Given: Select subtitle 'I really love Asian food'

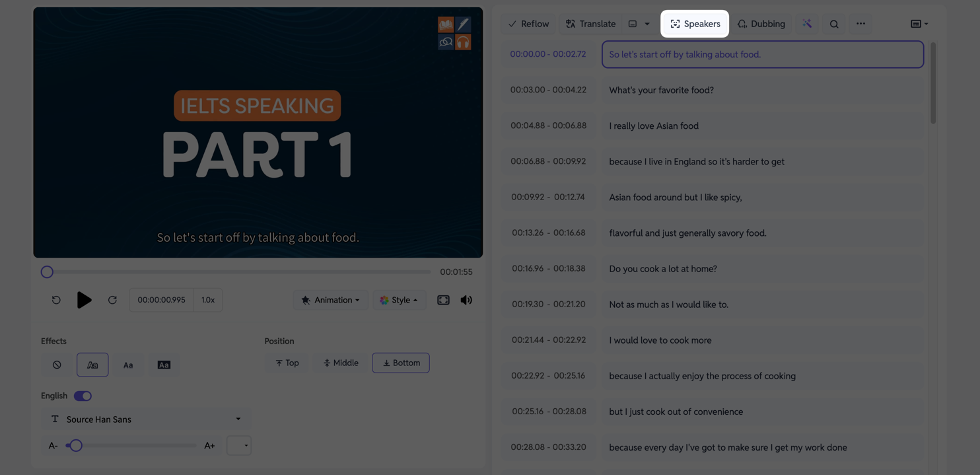Looking at the screenshot, I should click(763, 126).
